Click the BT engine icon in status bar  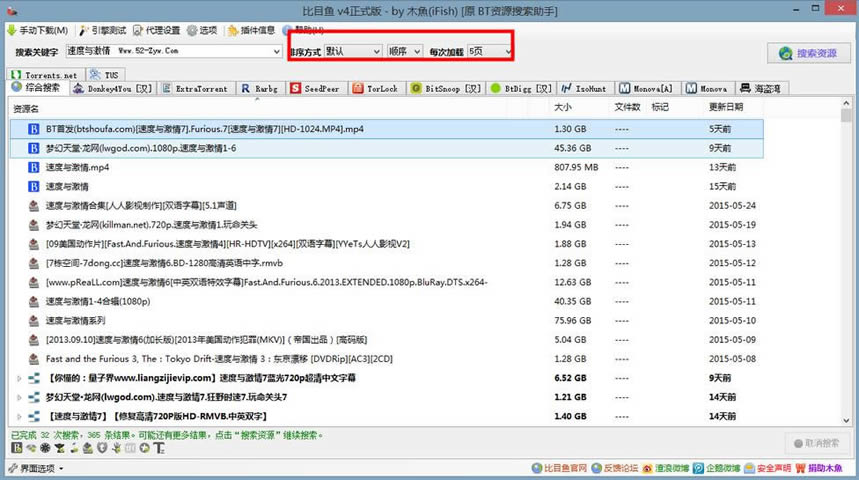pyautogui.click(x=17, y=448)
